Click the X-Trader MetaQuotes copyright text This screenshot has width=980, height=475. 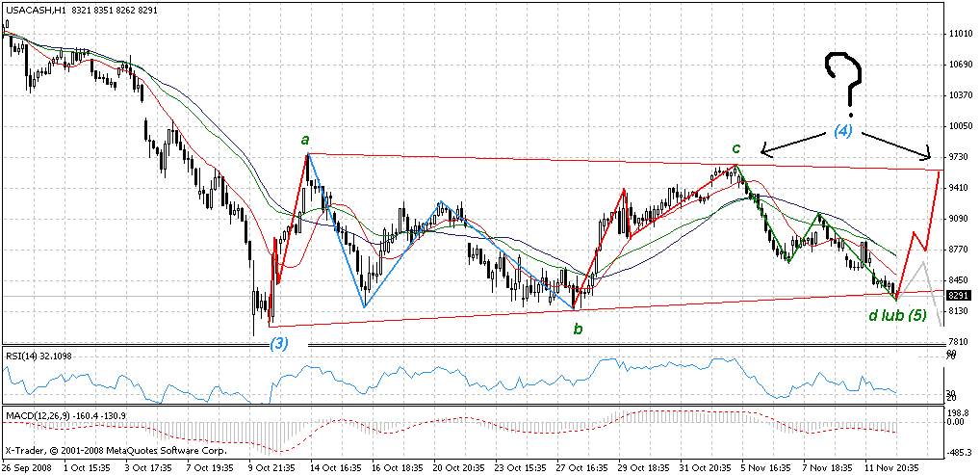[x=116, y=450]
